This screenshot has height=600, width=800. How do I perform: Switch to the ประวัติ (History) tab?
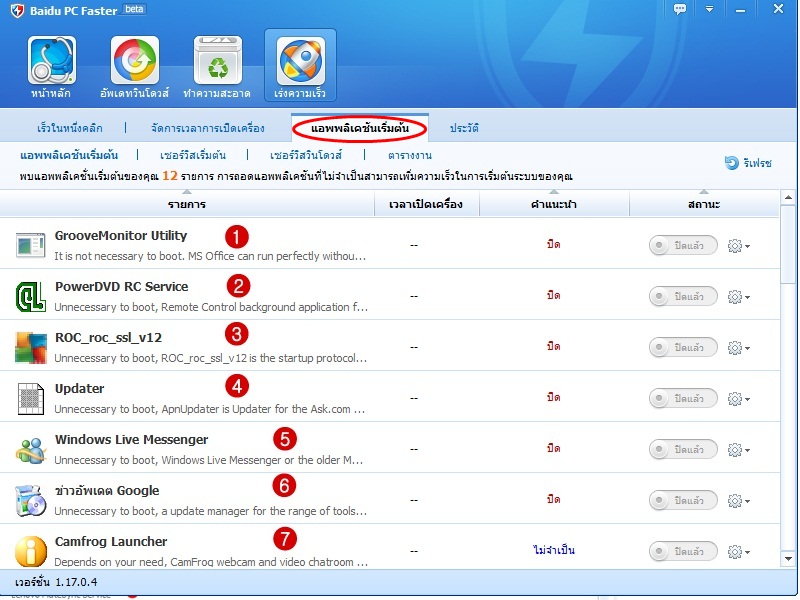tap(466, 128)
